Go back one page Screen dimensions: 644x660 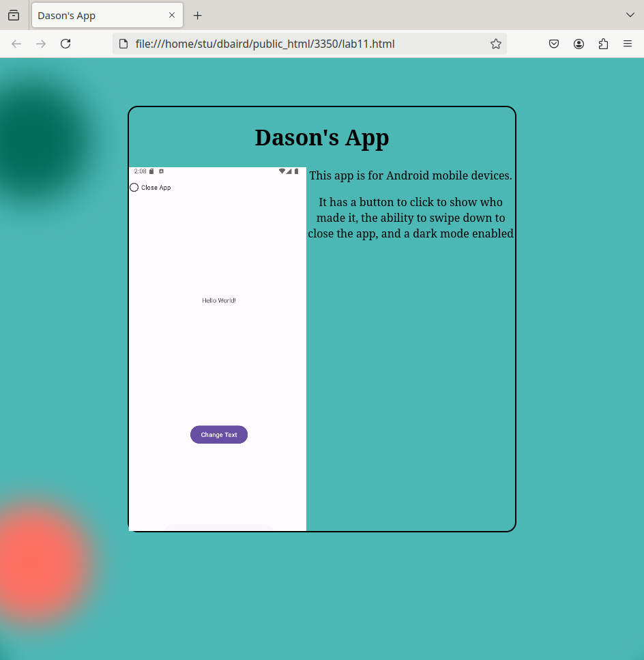16,44
